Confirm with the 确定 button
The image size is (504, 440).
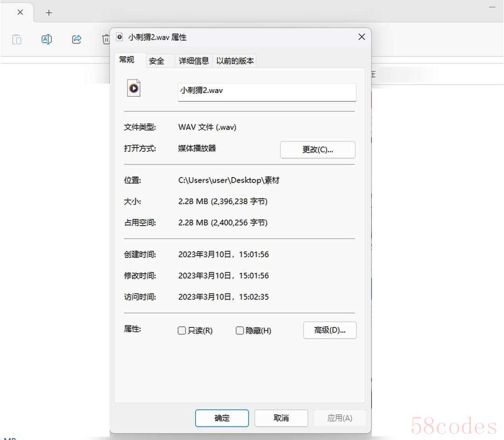pos(222,418)
